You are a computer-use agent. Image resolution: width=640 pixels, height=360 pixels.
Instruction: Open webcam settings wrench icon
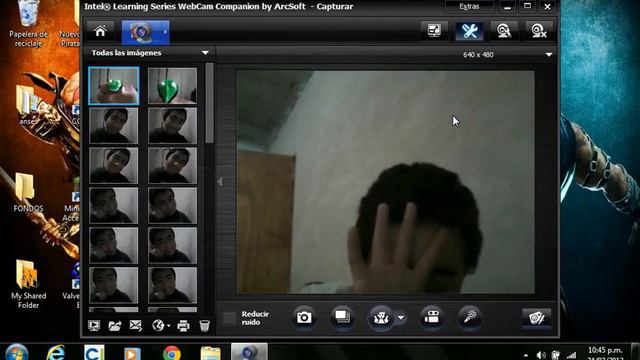click(469, 31)
